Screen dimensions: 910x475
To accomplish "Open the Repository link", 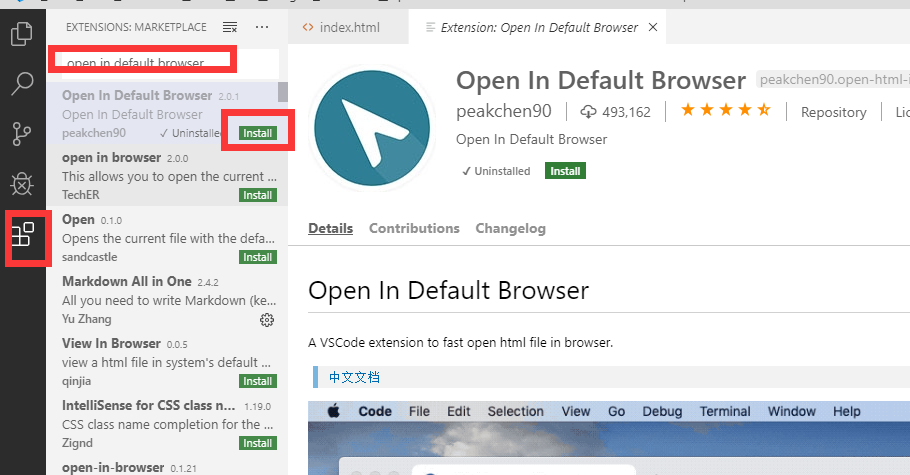I will pyautogui.click(x=833, y=112).
